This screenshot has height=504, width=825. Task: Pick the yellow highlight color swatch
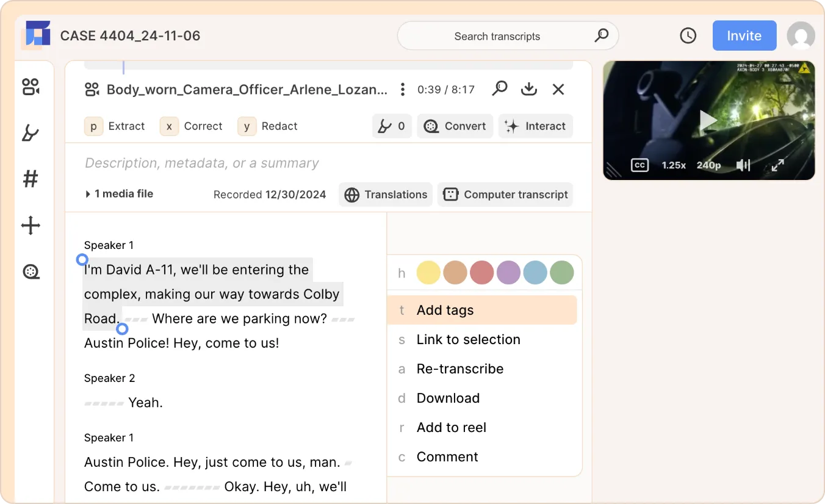point(428,273)
